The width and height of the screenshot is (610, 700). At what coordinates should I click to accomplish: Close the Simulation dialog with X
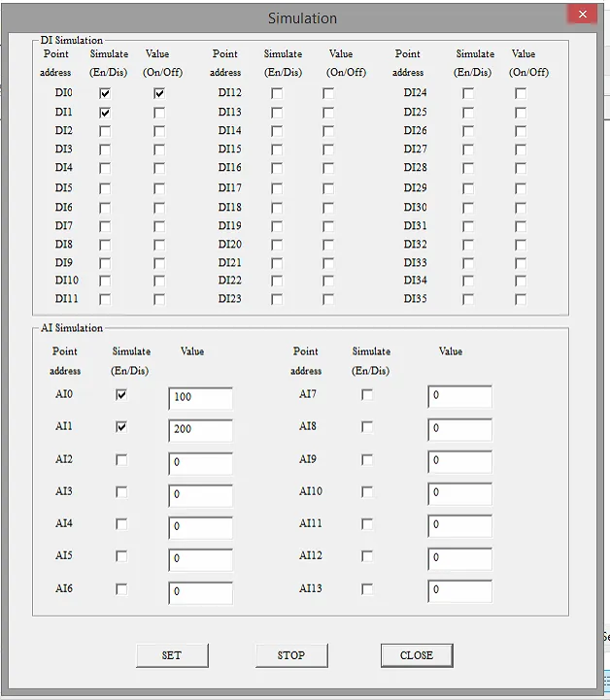[582, 15]
